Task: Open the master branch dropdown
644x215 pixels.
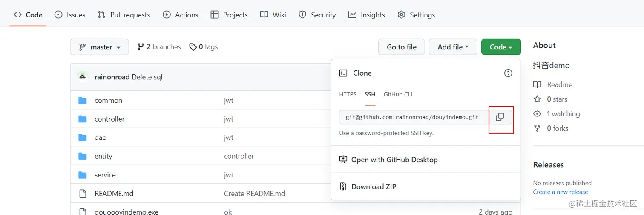Action: click(x=100, y=47)
